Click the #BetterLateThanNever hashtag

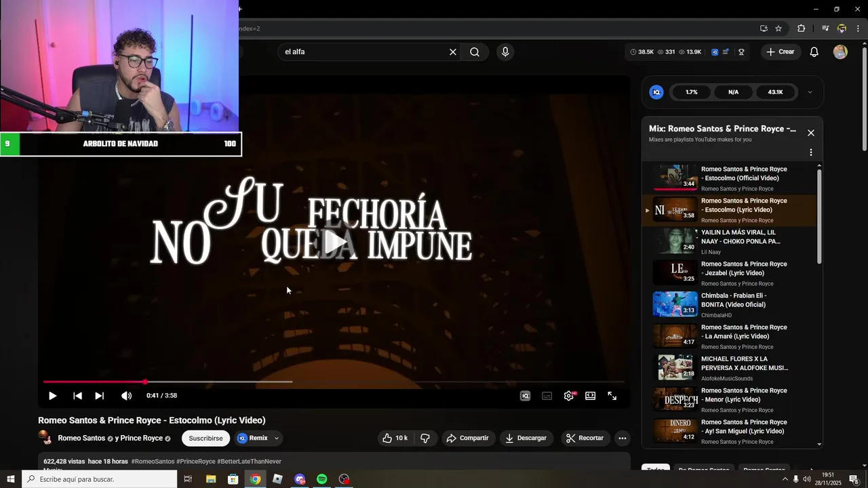pos(249,462)
